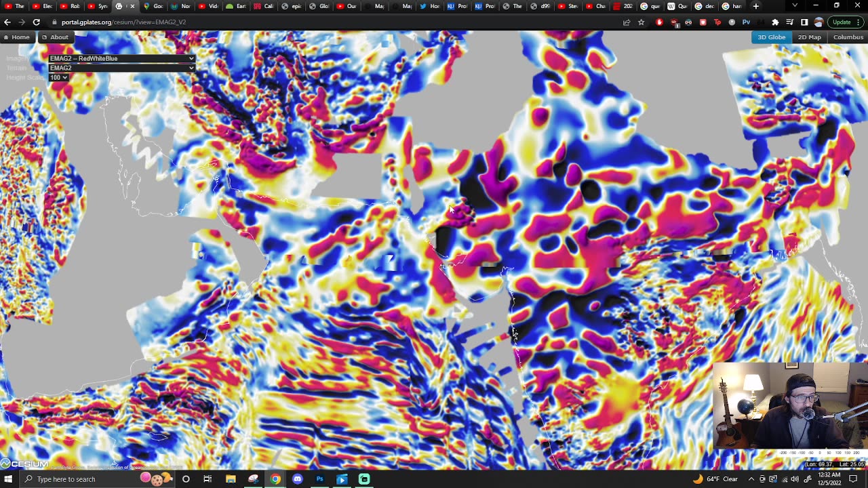
Task: Open the Windows Start menu
Action: coord(8,479)
